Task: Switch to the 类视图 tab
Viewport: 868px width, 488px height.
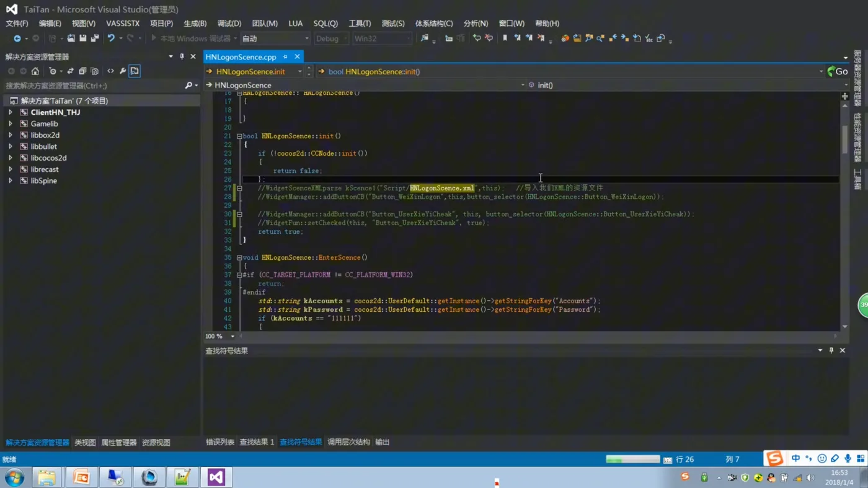Action: coord(85,443)
